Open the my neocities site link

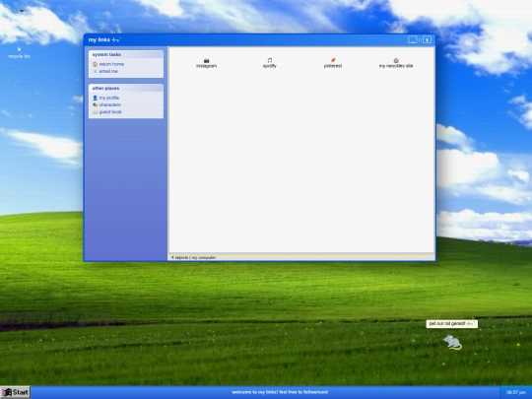[x=396, y=63]
